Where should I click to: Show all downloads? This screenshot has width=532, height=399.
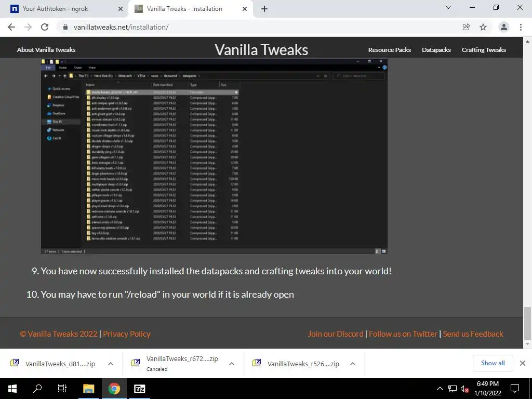(x=493, y=363)
